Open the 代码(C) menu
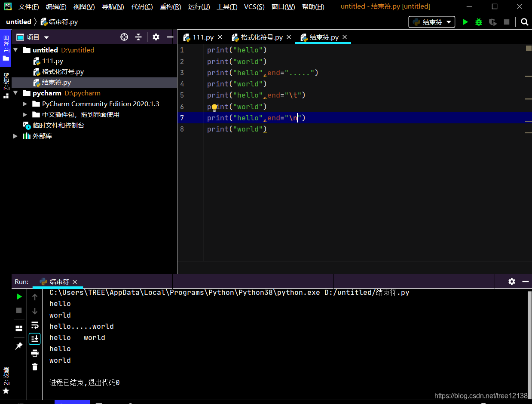Image resolution: width=532 pixels, height=404 pixels. point(142,6)
